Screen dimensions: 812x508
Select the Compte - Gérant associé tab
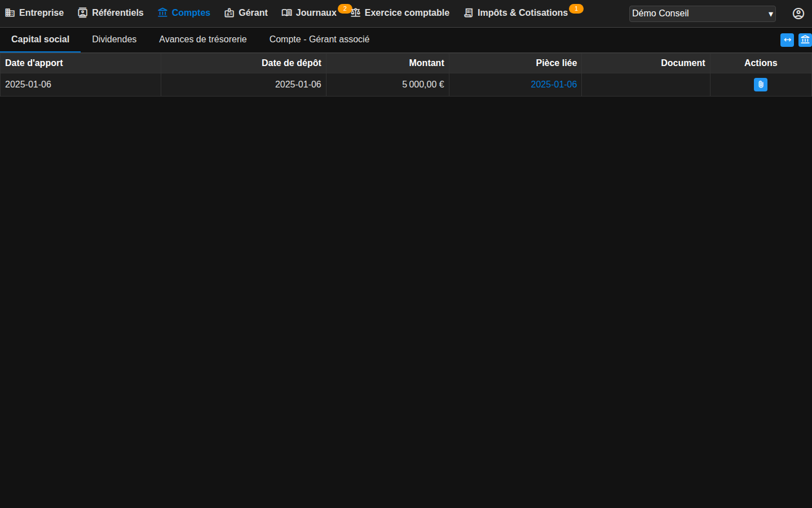(x=319, y=40)
